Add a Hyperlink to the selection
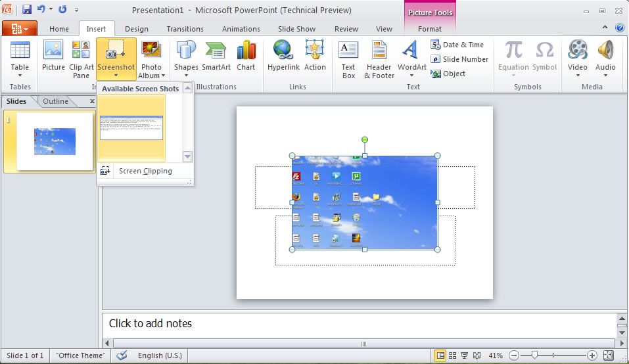Image resolution: width=629 pixels, height=364 pixels. click(283, 56)
